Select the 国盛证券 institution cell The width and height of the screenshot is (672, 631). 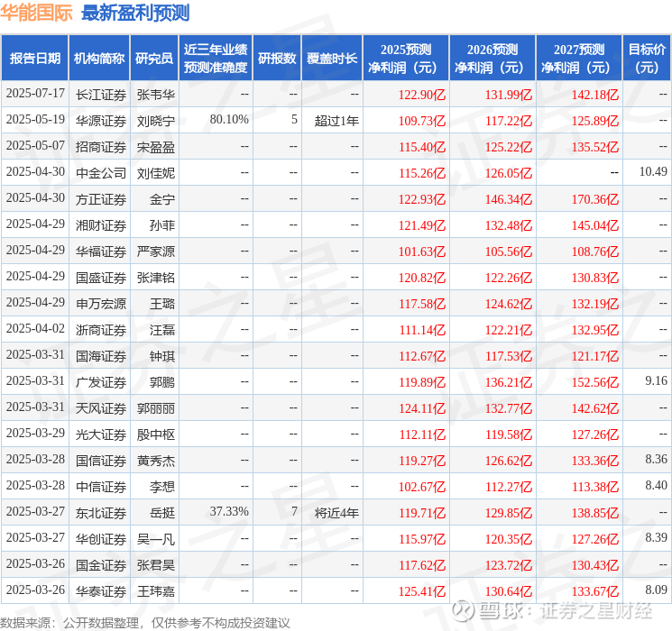pyautogui.click(x=101, y=278)
